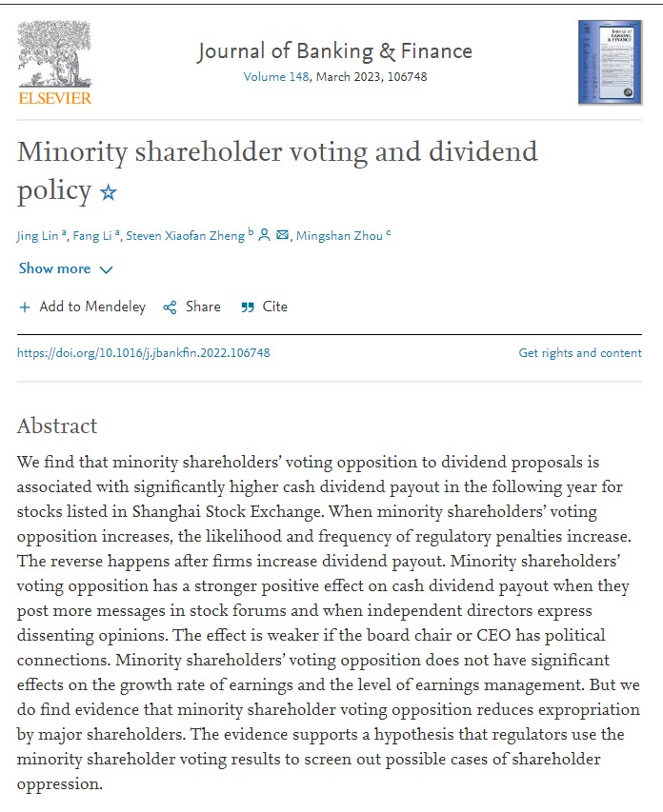Open the Journal of Banking & Finance title link

click(334, 50)
